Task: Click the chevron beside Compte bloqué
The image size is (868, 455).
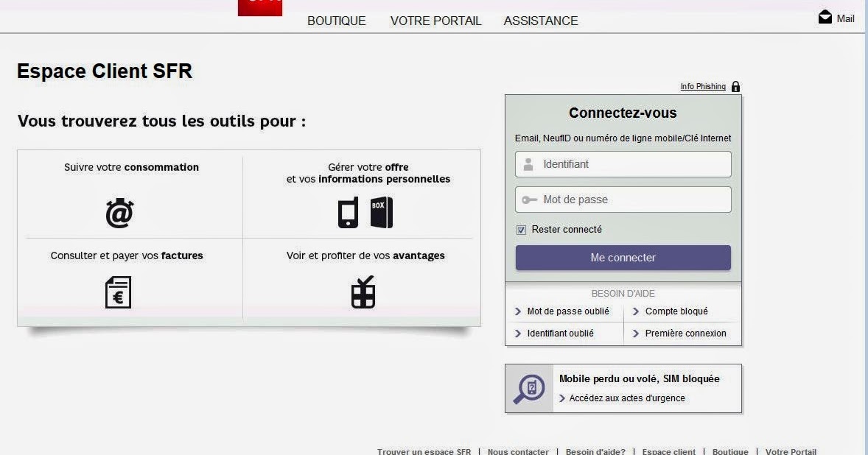Action: click(635, 311)
